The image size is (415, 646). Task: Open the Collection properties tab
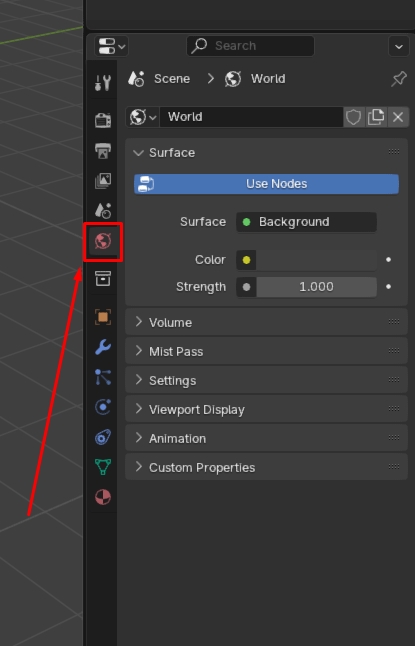[103, 279]
